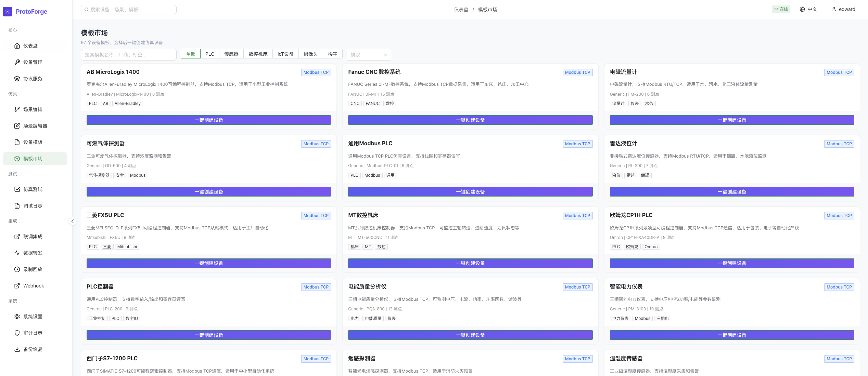868x376 pixels.
Task: Show only IoT设备 templates
Action: (285, 54)
